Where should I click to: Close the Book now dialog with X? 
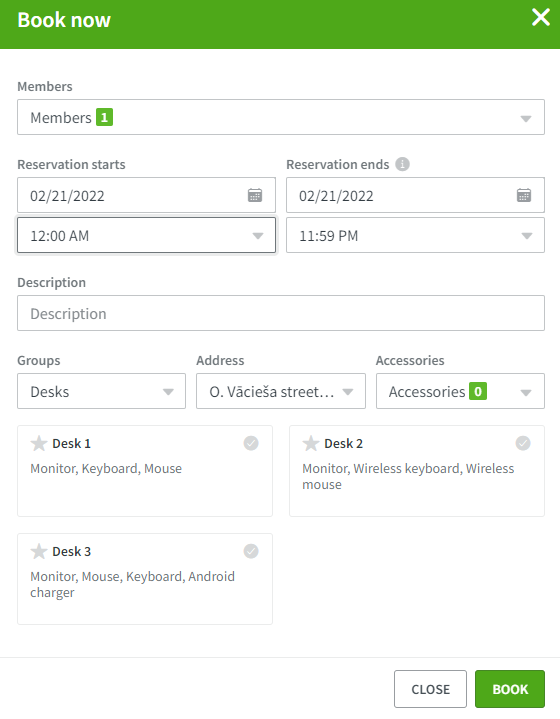coord(541,18)
